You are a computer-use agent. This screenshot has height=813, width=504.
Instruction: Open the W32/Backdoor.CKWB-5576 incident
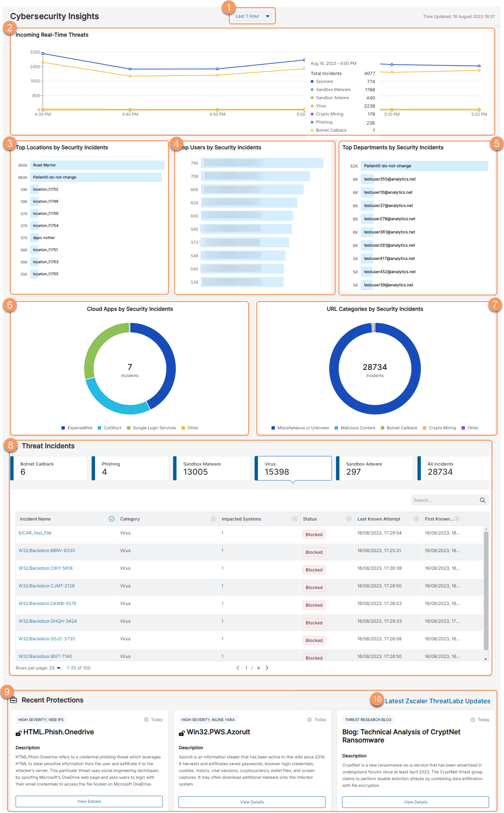click(x=48, y=604)
